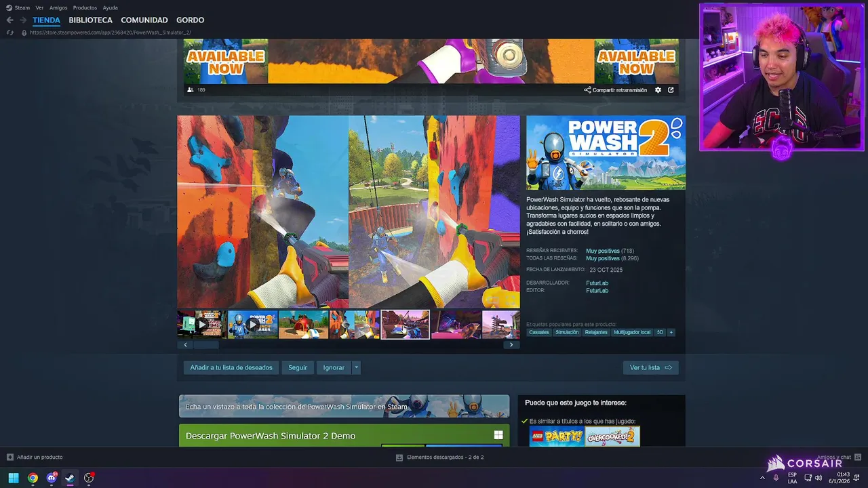
Task: Expand the Ignorar dropdown arrow
Action: 356,367
